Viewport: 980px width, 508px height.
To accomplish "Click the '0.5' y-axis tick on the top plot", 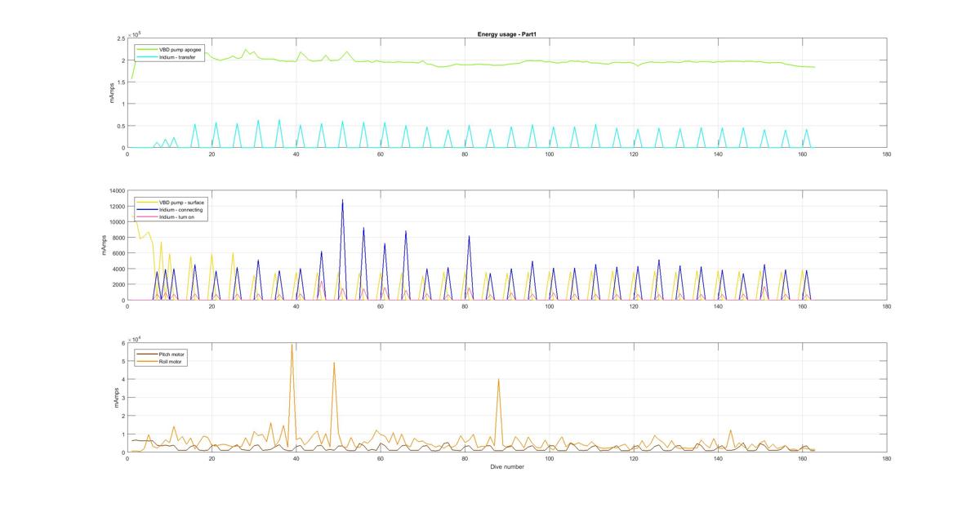I will pos(120,126).
